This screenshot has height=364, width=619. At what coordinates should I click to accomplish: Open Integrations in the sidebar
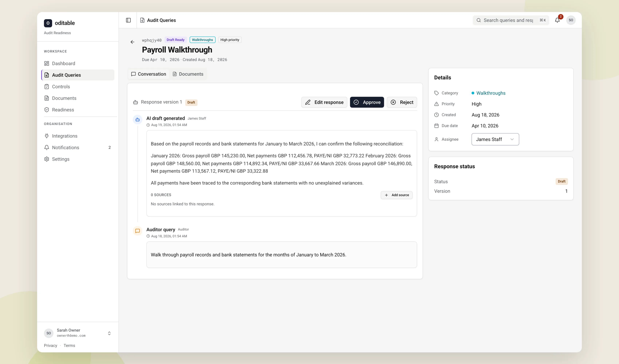pos(78,136)
